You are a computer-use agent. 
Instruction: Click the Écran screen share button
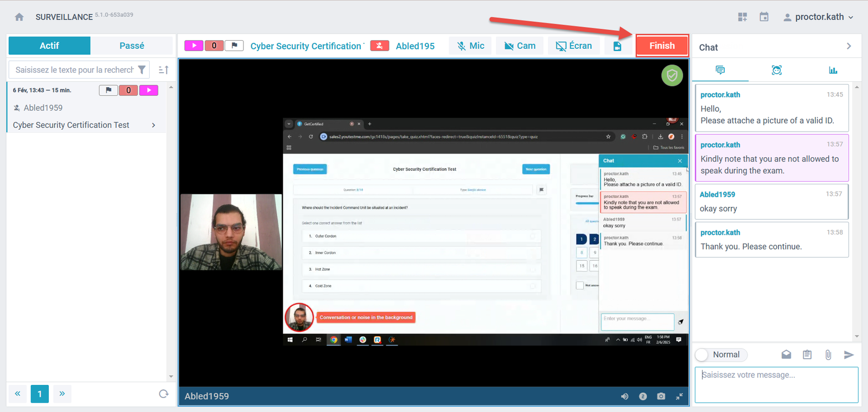pos(573,46)
